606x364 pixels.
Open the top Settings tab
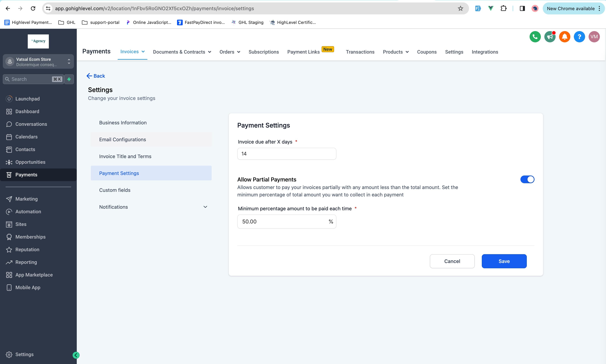[454, 52]
